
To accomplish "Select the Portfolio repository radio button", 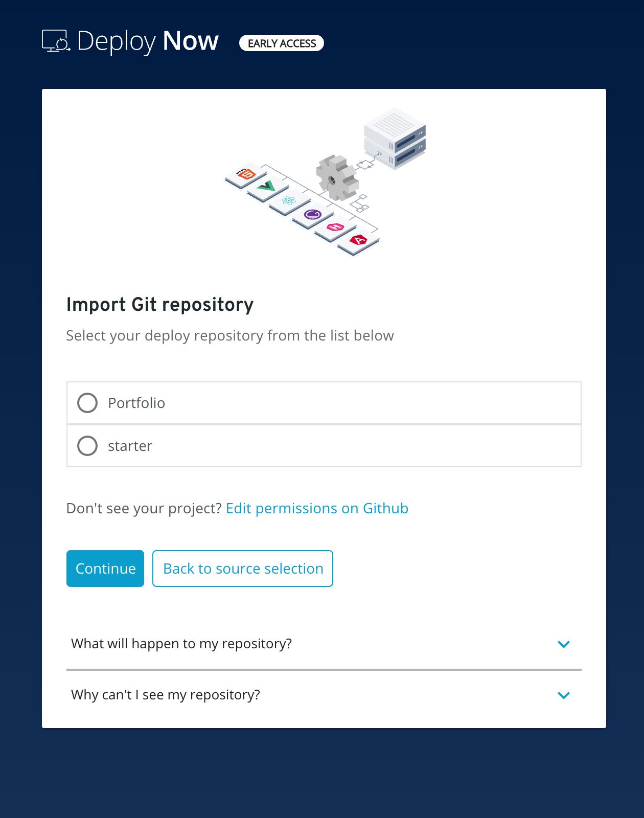I will [x=87, y=403].
